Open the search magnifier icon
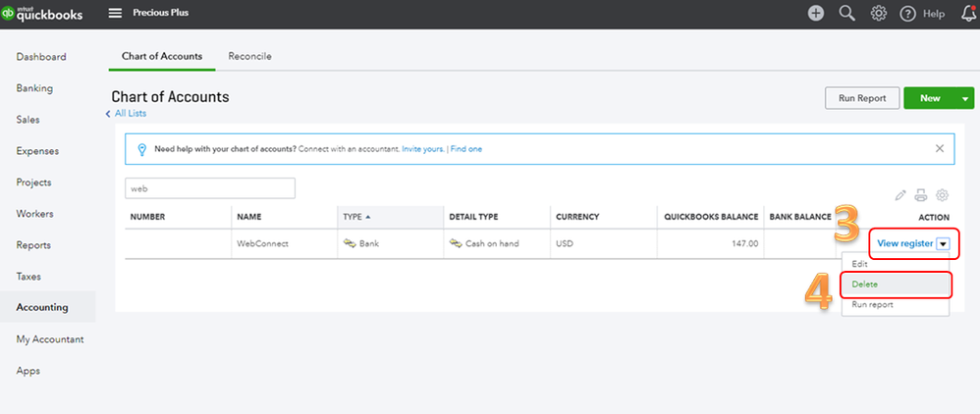The height and width of the screenshot is (414, 980). 846,13
